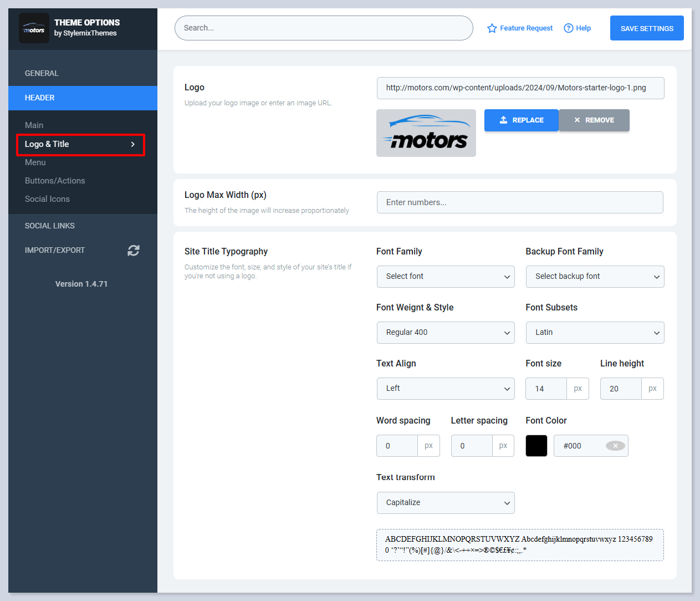Go to Buttons/Actions submenu item
This screenshot has width=700, height=601.
(55, 181)
